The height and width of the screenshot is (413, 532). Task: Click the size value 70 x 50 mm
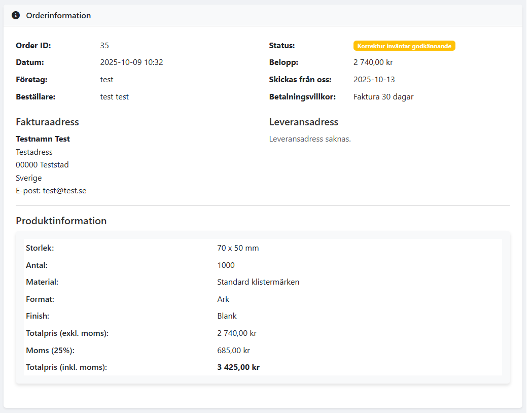[x=238, y=248]
